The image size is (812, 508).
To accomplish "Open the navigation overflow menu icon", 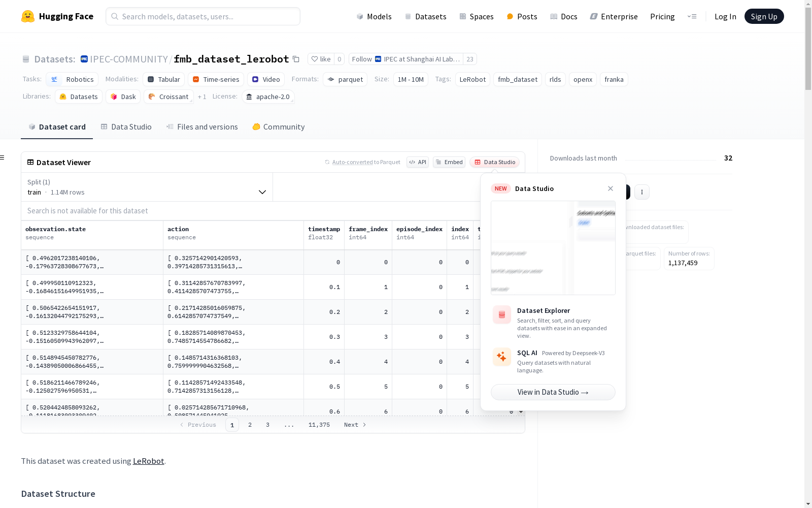I will click(692, 16).
